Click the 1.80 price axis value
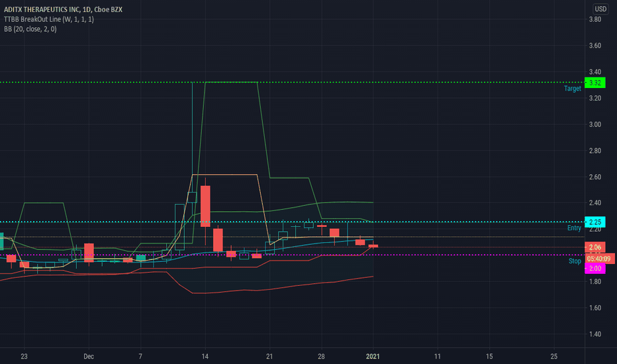Image resolution: width=617 pixels, height=364 pixels. 595,281
